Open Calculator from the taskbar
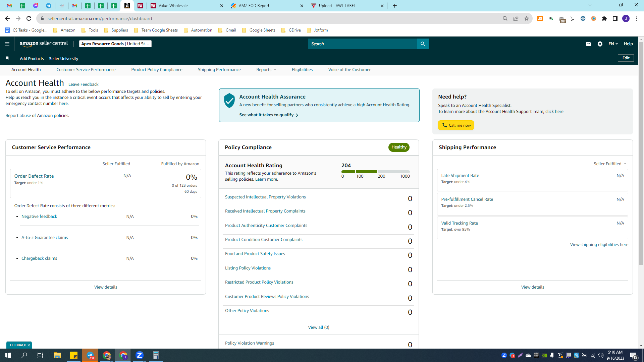644x362 pixels. [156, 355]
